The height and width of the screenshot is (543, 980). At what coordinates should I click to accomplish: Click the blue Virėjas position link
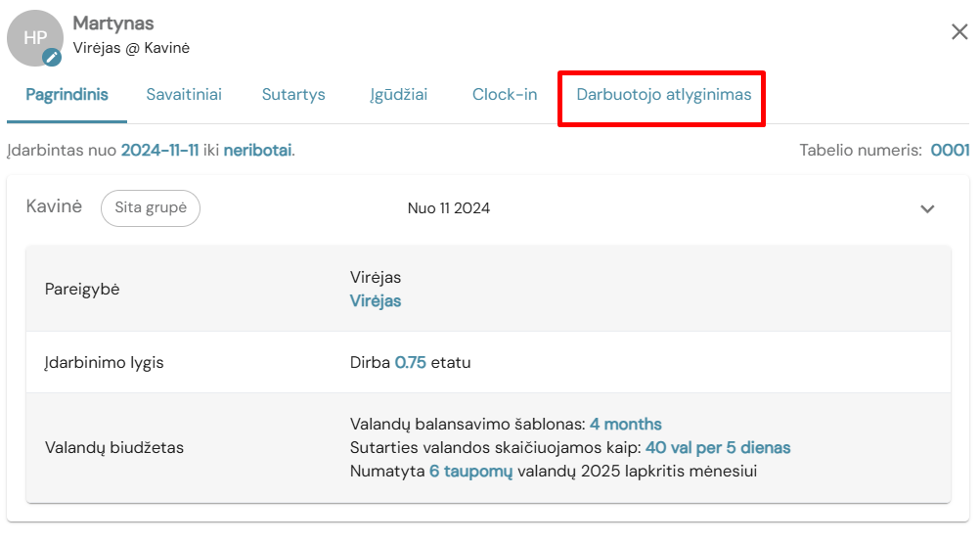click(x=375, y=300)
